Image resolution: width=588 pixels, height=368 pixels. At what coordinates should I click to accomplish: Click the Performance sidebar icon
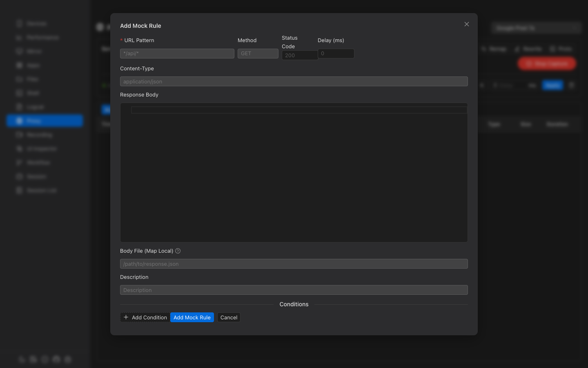[x=19, y=37]
